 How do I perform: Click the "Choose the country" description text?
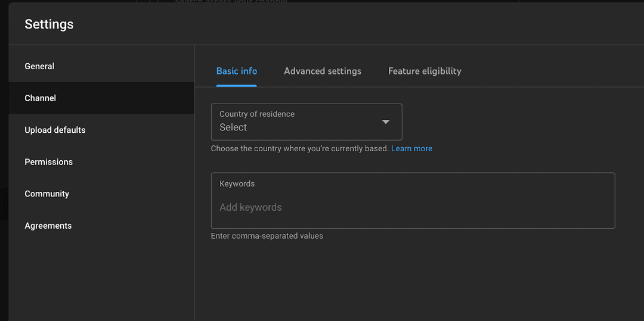[299, 148]
